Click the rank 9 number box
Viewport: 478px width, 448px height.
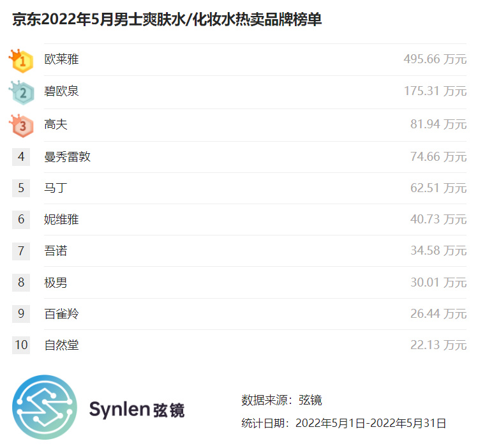[x=21, y=314]
